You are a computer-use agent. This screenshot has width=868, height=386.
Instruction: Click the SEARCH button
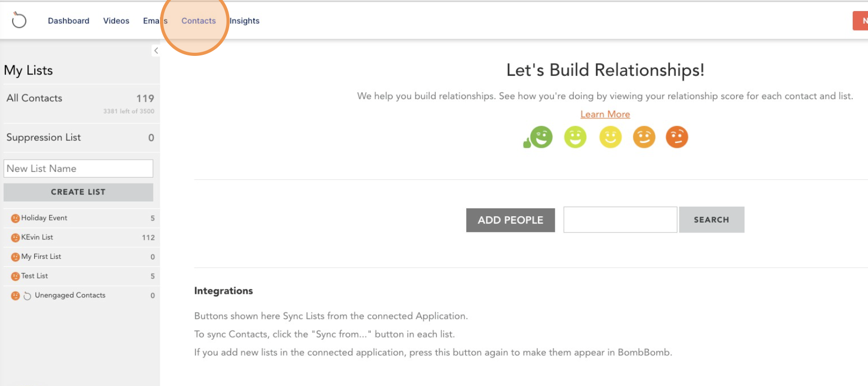712,219
